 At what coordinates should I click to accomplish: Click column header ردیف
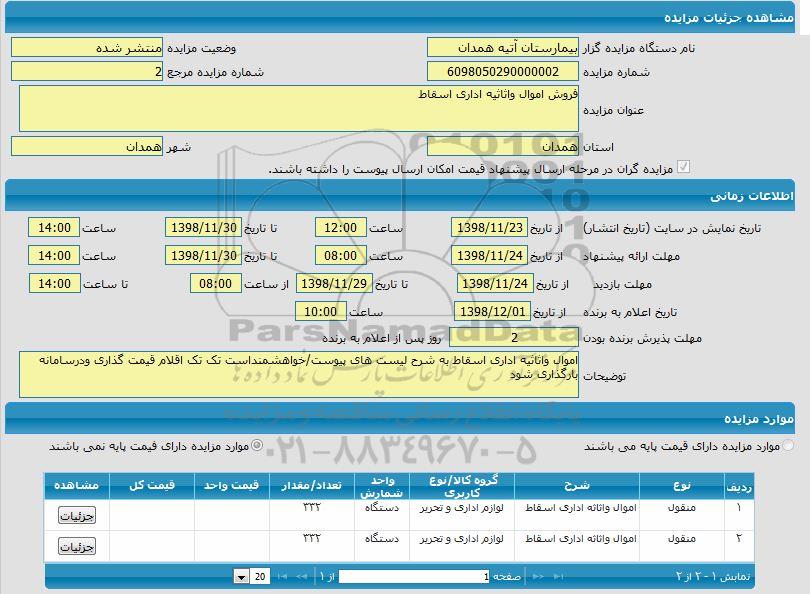(739, 486)
